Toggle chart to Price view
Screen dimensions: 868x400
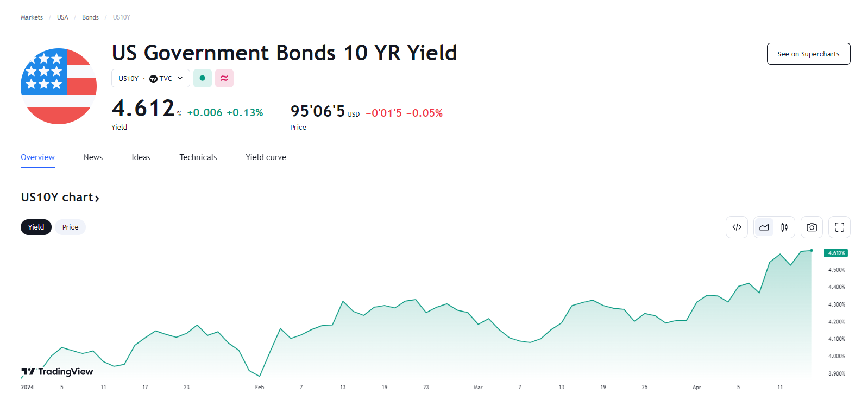pos(70,227)
